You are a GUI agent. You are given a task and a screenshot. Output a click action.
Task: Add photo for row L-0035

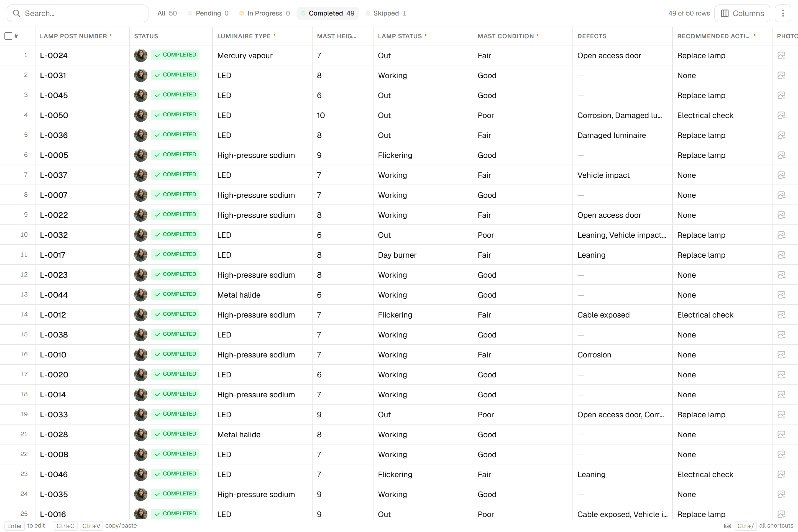tap(781, 494)
